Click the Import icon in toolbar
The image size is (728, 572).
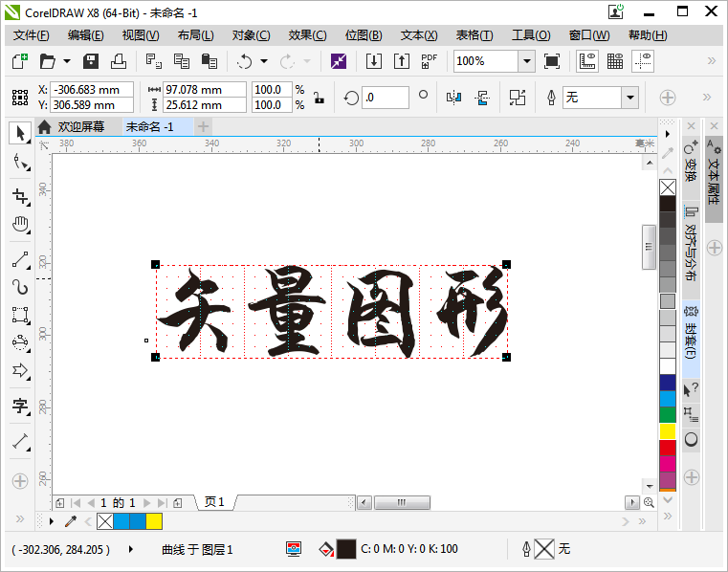374,61
